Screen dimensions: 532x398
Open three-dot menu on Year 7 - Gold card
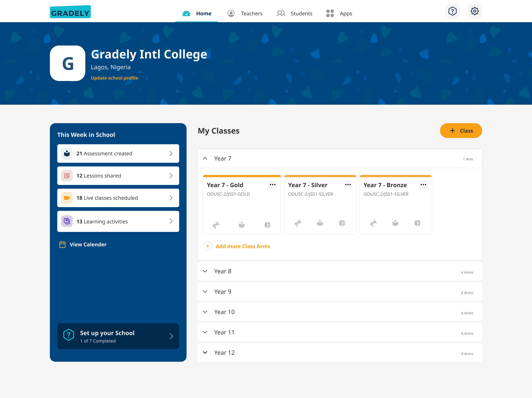tap(273, 185)
